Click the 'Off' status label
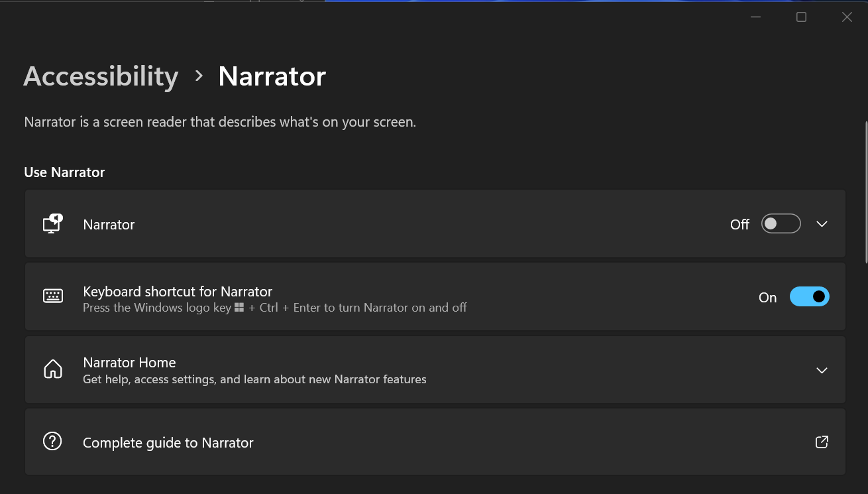Image resolution: width=868 pixels, height=494 pixels. (x=739, y=225)
